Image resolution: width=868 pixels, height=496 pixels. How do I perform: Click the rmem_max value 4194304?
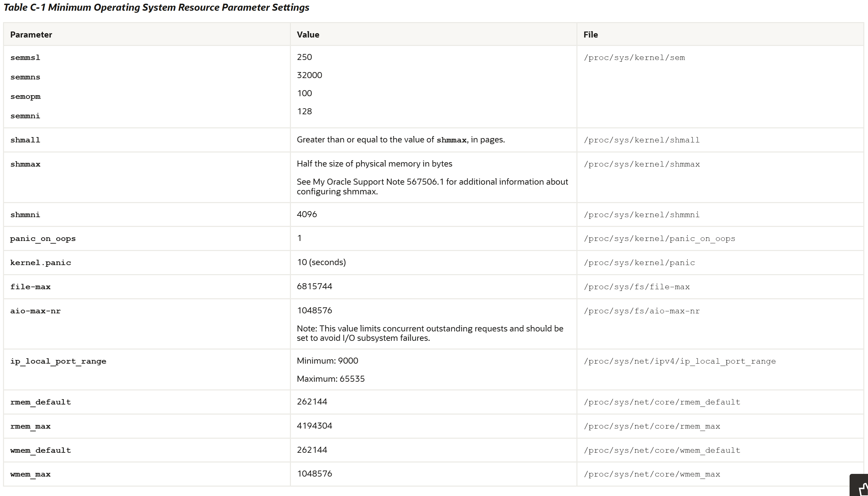coord(314,426)
